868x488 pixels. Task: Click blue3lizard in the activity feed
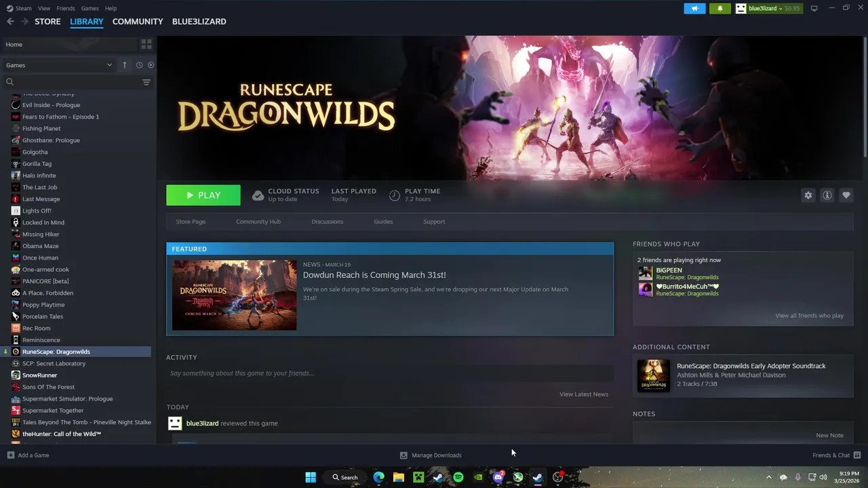click(x=202, y=424)
